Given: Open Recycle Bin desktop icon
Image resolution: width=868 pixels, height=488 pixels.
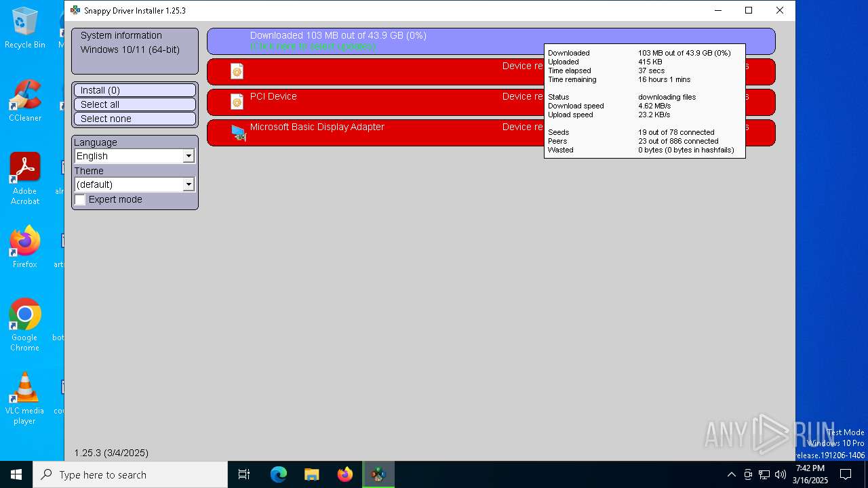Looking at the screenshot, I should click(25, 28).
